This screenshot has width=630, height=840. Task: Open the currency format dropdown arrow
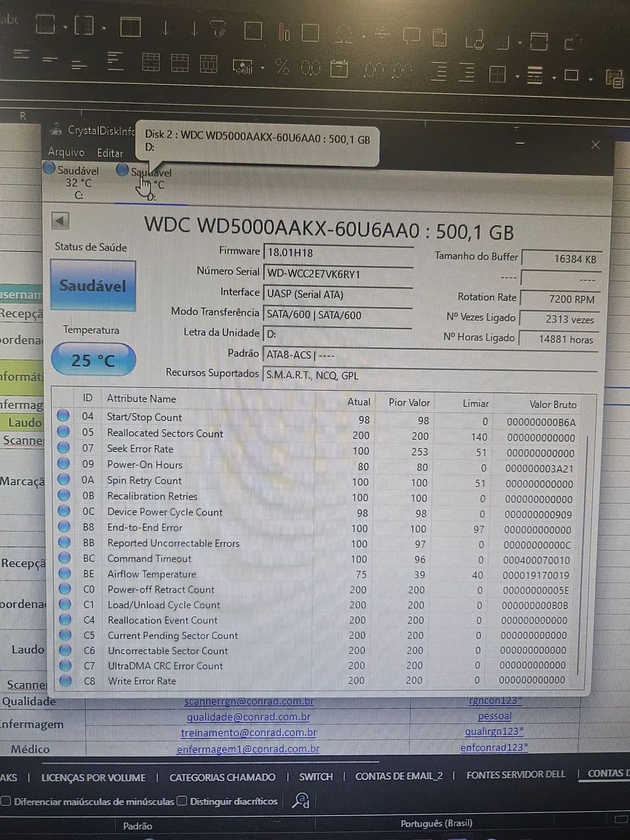(x=262, y=68)
